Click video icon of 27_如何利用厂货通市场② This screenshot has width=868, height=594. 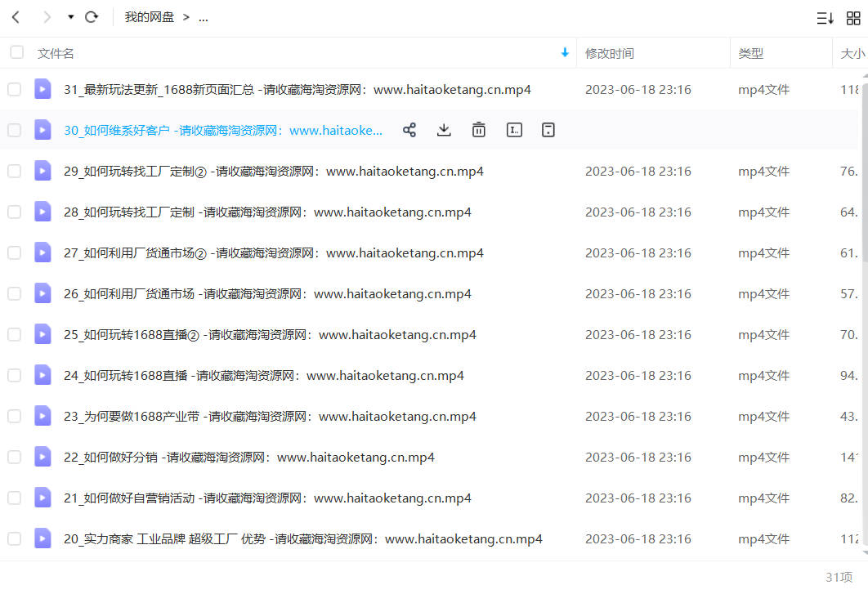[43, 252]
